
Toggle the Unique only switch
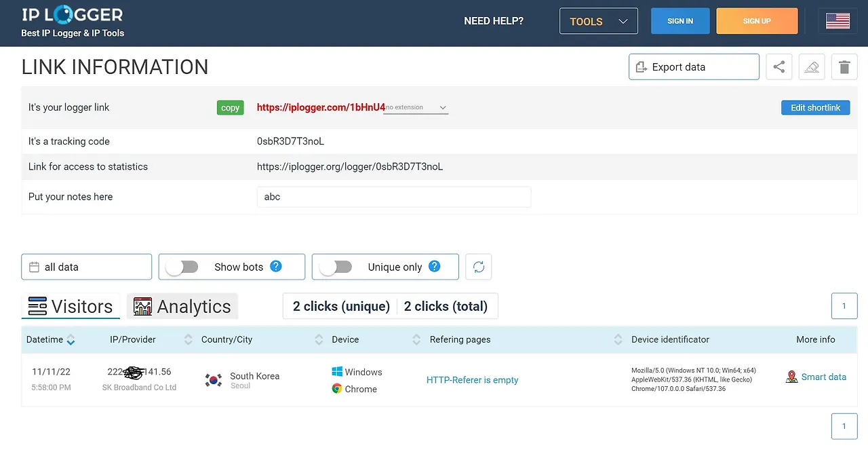[336, 267]
